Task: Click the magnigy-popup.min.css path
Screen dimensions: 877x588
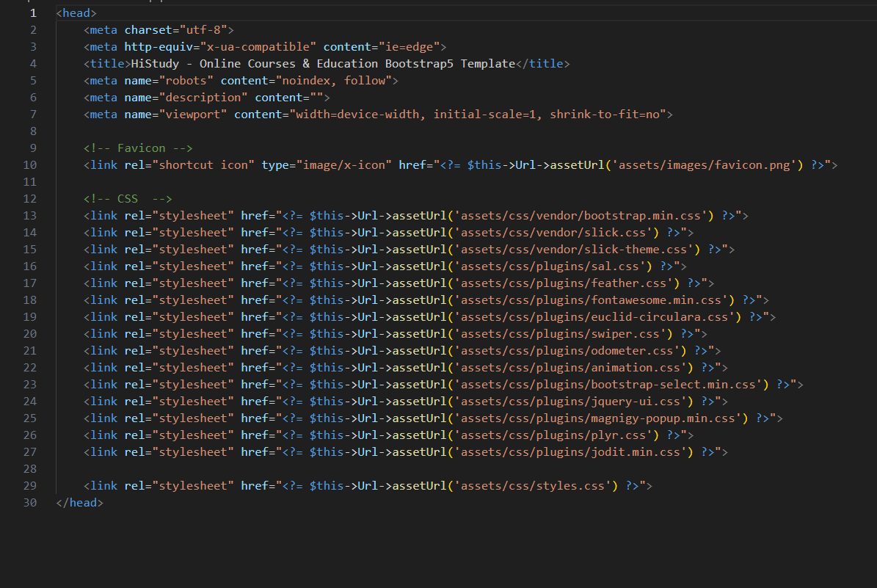Action: (x=598, y=418)
